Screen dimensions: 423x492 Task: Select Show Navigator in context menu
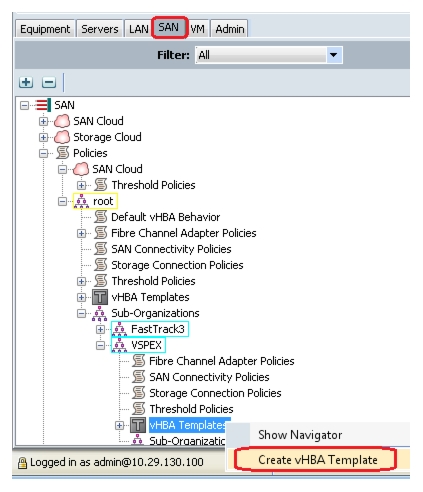point(300,435)
